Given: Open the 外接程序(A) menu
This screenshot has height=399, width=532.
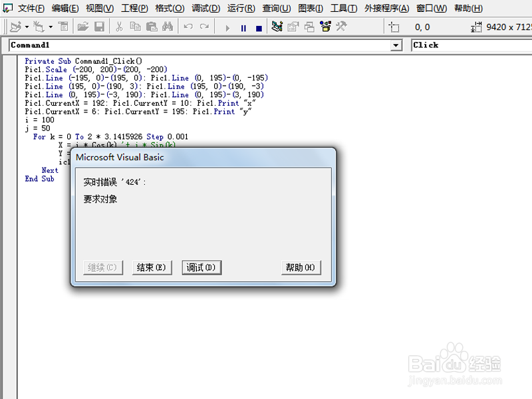Looking at the screenshot, I should [387, 8].
